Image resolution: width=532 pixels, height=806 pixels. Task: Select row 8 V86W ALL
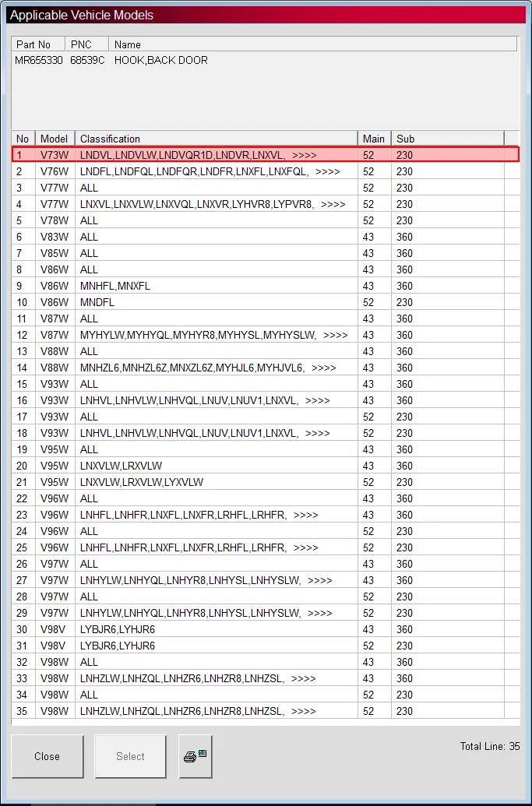266,269
